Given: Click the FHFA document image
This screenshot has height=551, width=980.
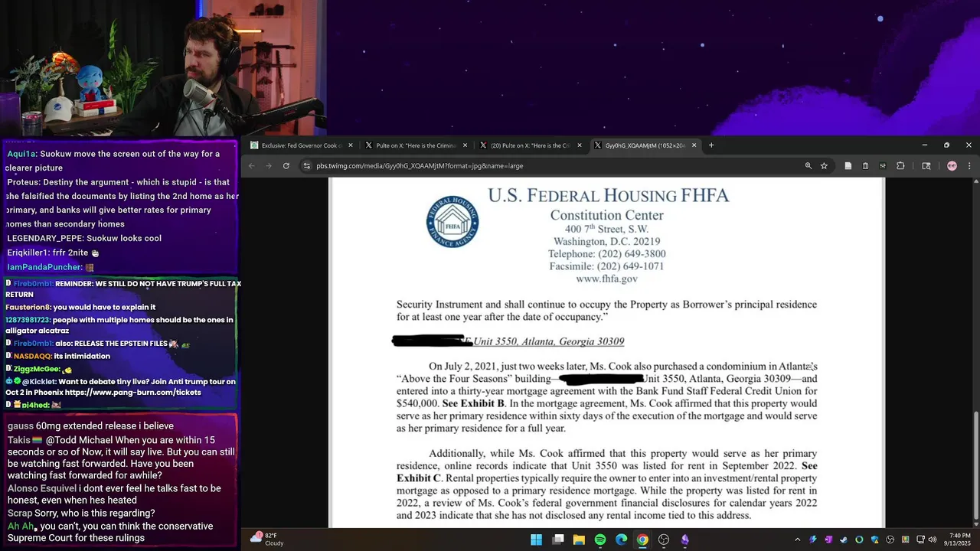Looking at the screenshot, I should (606, 352).
